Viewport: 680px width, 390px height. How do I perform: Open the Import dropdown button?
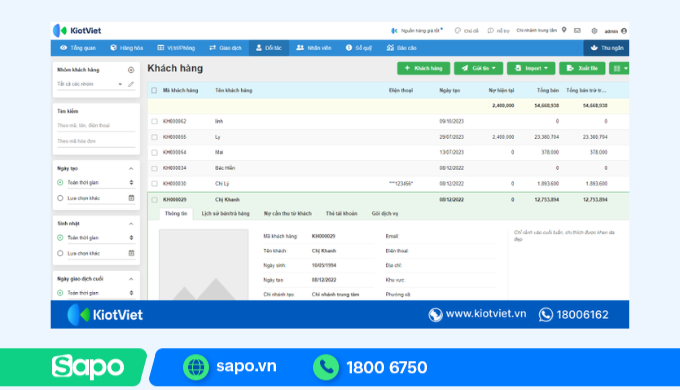(531, 68)
